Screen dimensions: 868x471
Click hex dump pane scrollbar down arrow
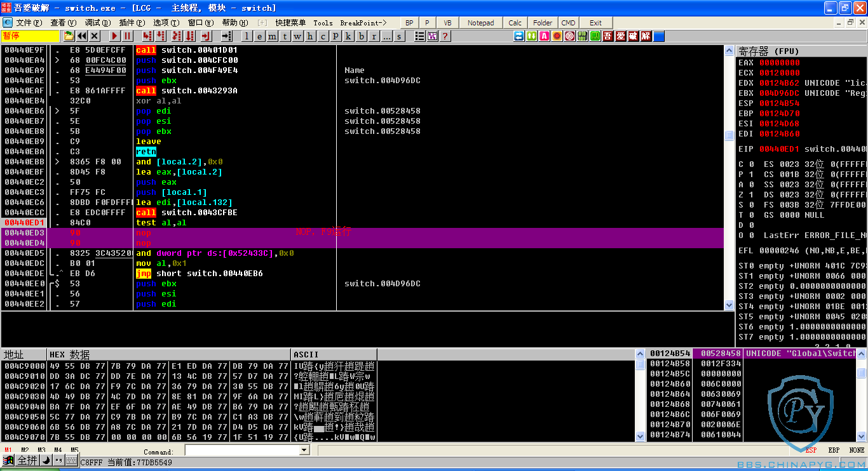[640, 436]
